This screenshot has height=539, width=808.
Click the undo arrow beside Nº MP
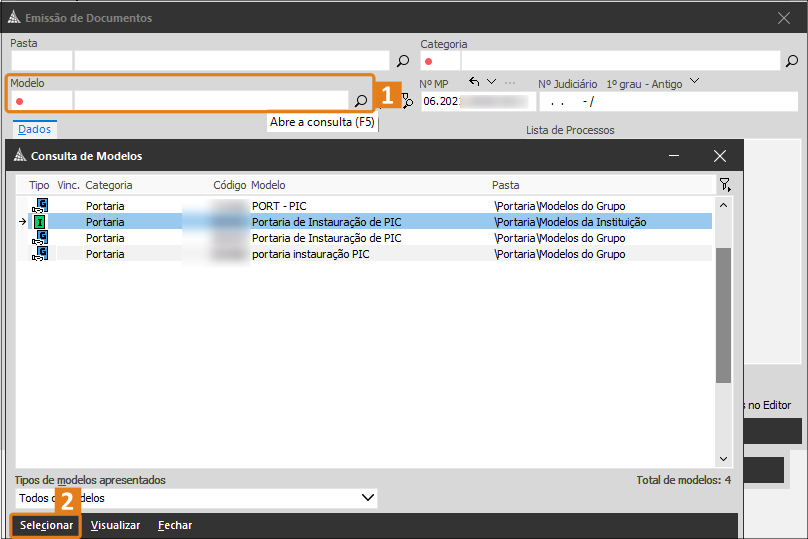point(474,83)
